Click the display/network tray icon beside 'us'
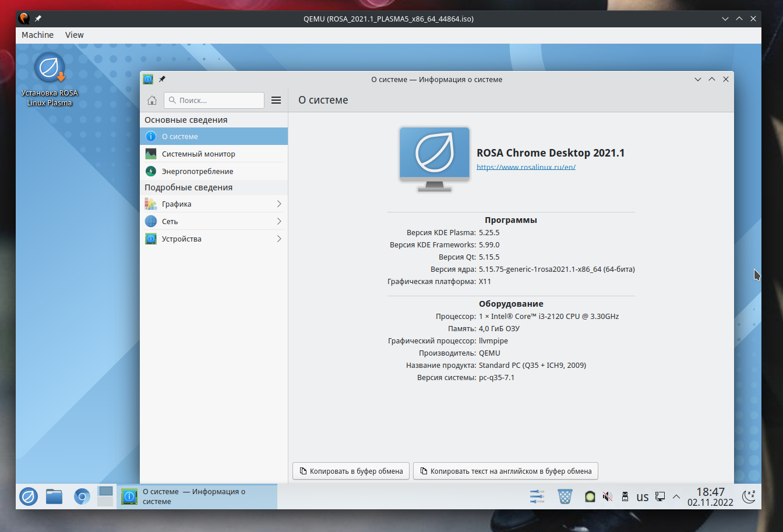Image resolution: width=783 pixels, height=532 pixels. coord(660,496)
